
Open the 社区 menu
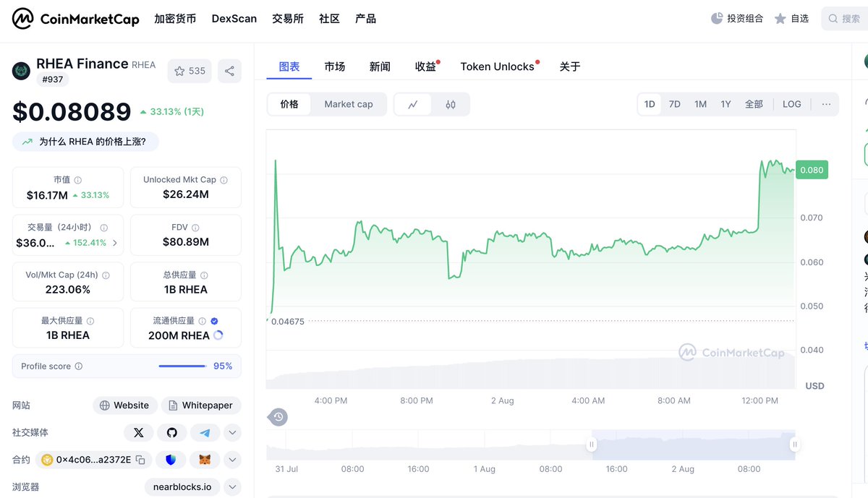click(x=329, y=19)
